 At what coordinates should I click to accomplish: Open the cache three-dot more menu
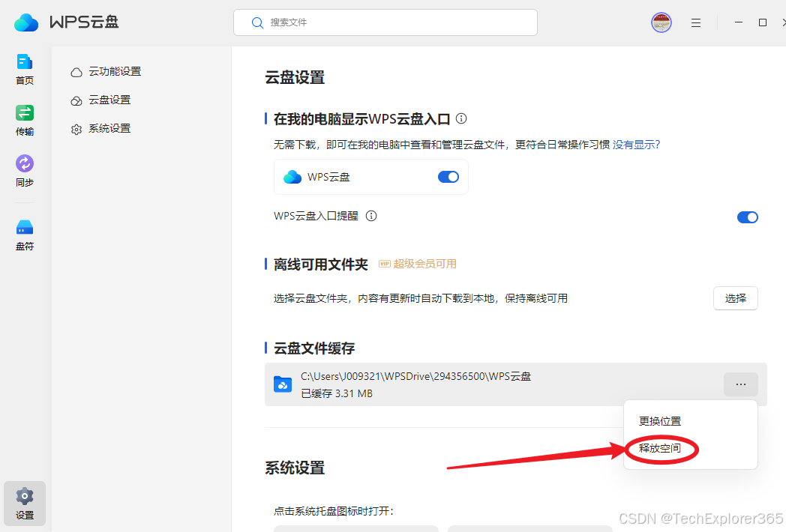pos(740,384)
